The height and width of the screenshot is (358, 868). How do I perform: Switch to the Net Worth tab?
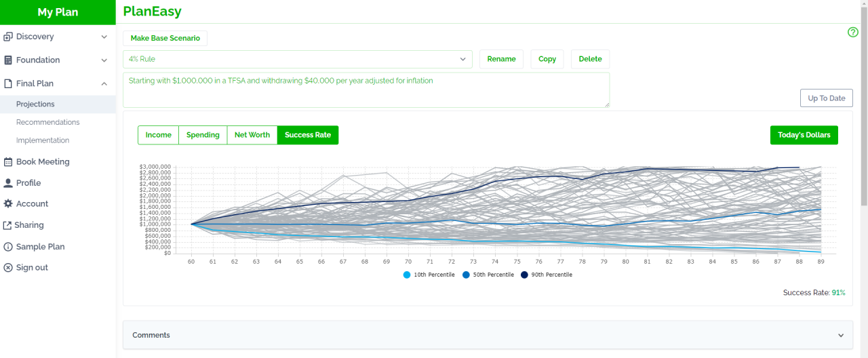pyautogui.click(x=252, y=135)
